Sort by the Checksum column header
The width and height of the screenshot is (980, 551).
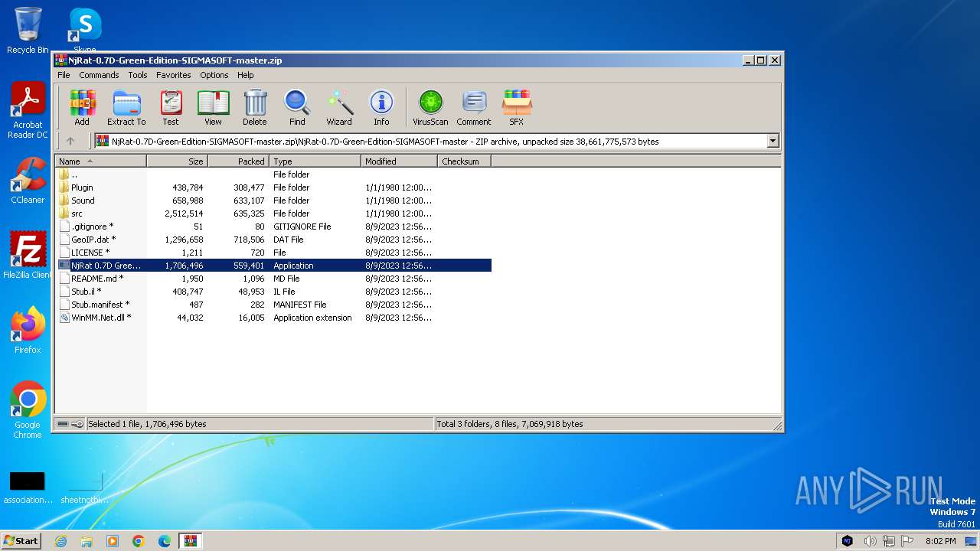(x=465, y=161)
